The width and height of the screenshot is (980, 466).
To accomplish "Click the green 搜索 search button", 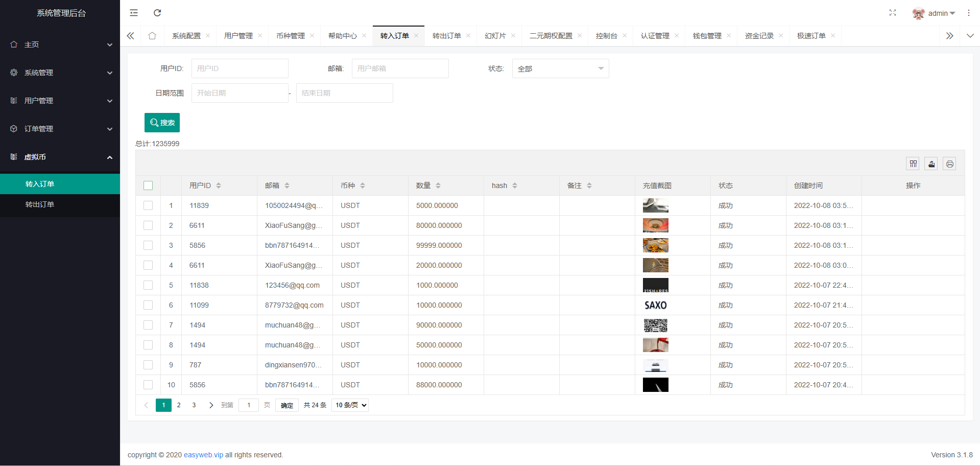I will (x=162, y=123).
